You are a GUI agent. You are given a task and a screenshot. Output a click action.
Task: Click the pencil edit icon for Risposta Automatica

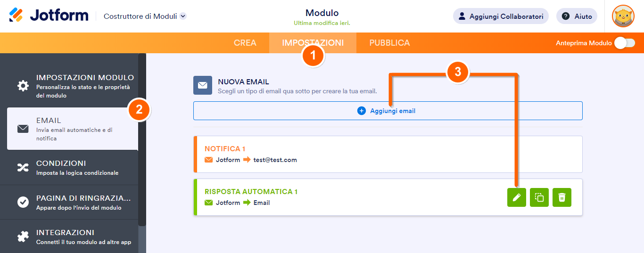tap(517, 197)
